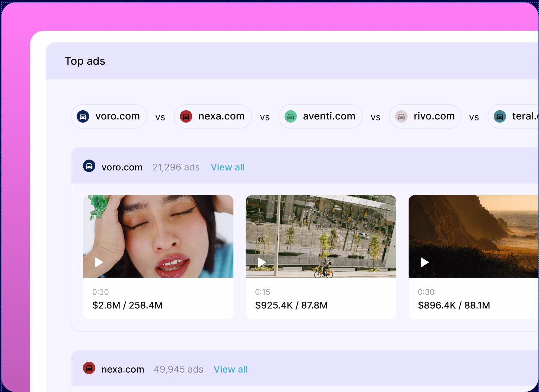Click the nexa.com section header car icon
The width and height of the screenshot is (539, 392).
pos(89,368)
